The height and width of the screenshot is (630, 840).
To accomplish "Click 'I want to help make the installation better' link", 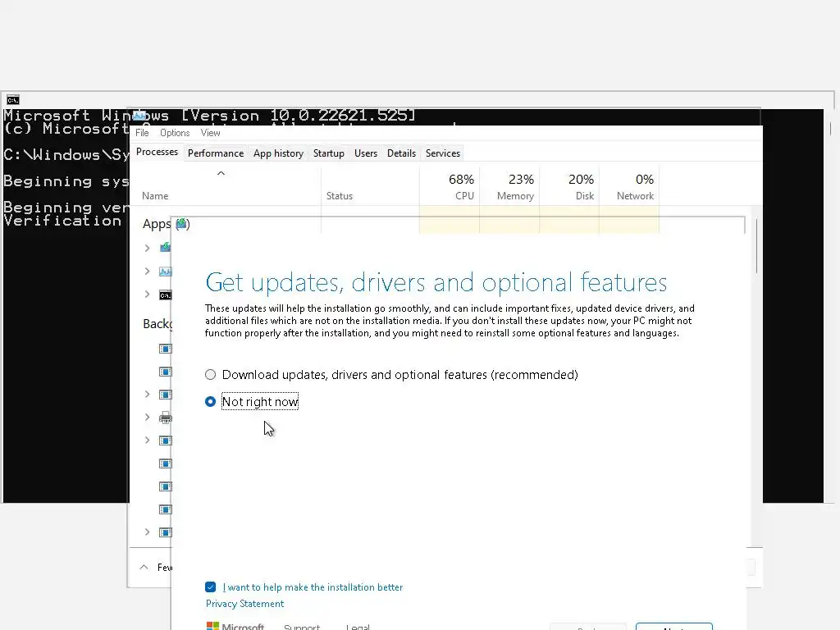I will coord(313,587).
